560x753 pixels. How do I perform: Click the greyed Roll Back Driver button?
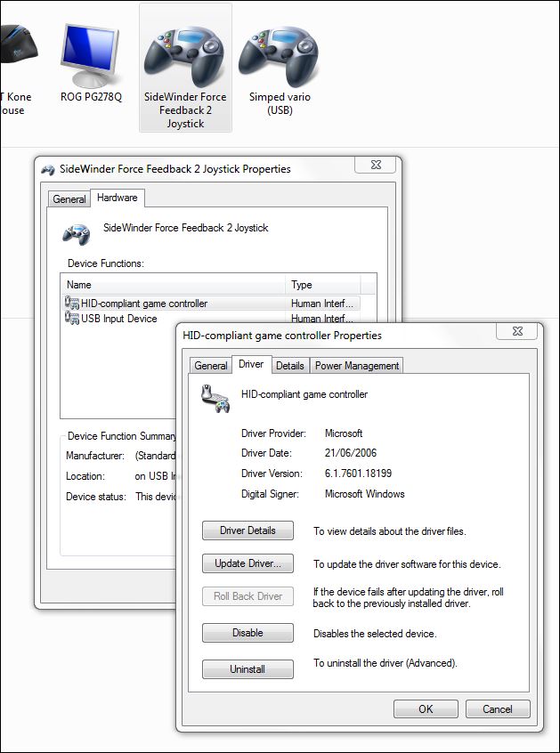248,596
